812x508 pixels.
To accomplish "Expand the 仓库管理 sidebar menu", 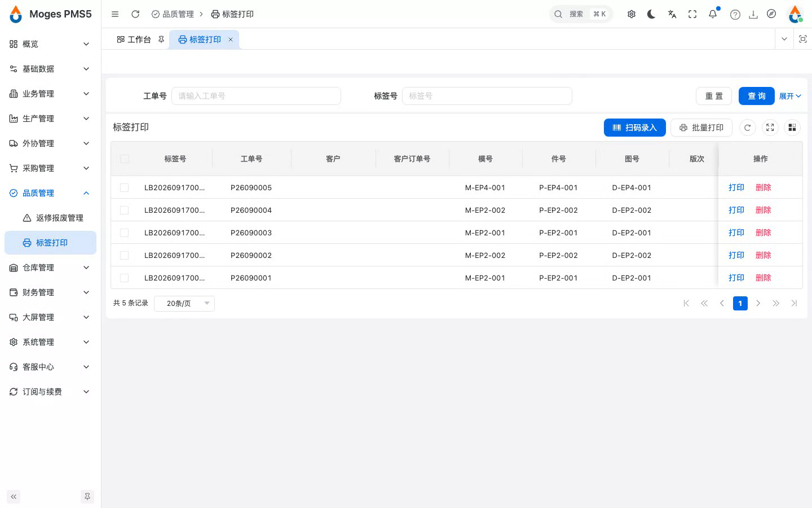I will click(x=50, y=268).
